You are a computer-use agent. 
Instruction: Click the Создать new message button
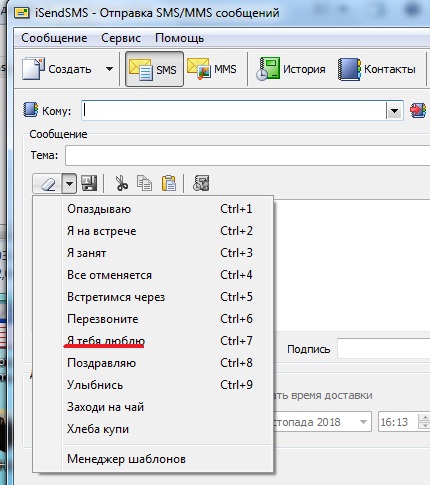pyautogui.click(x=57, y=69)
